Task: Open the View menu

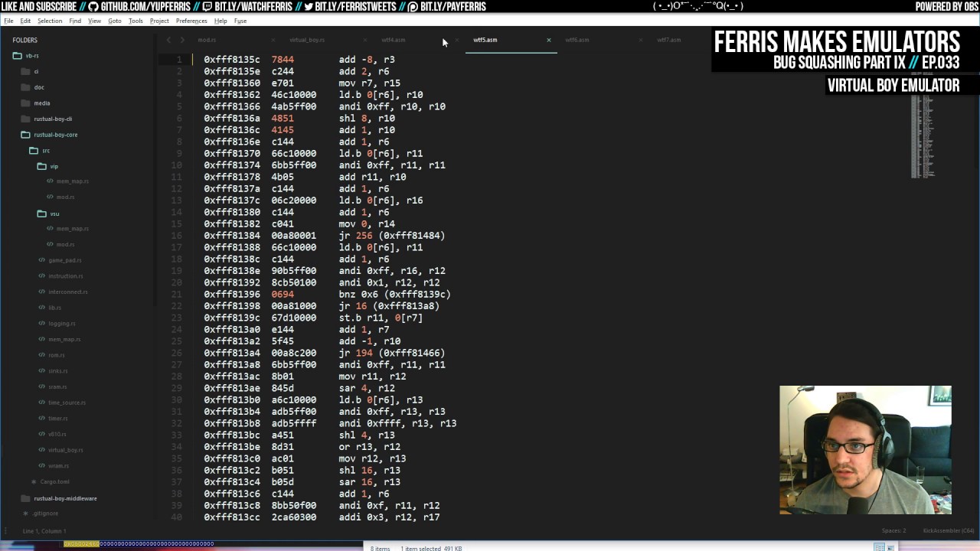Action: coord(94,21)
